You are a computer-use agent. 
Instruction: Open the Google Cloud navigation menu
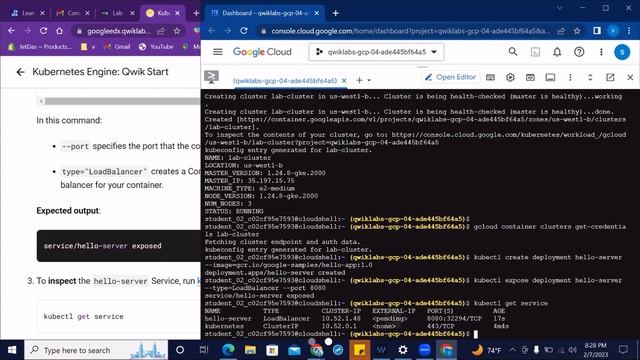click(x=218, y=52)
